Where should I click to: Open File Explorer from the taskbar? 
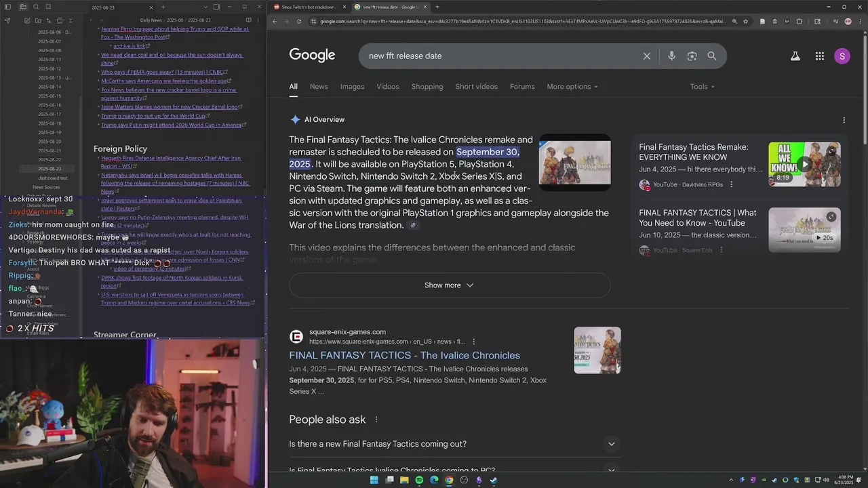pos(404,480)
